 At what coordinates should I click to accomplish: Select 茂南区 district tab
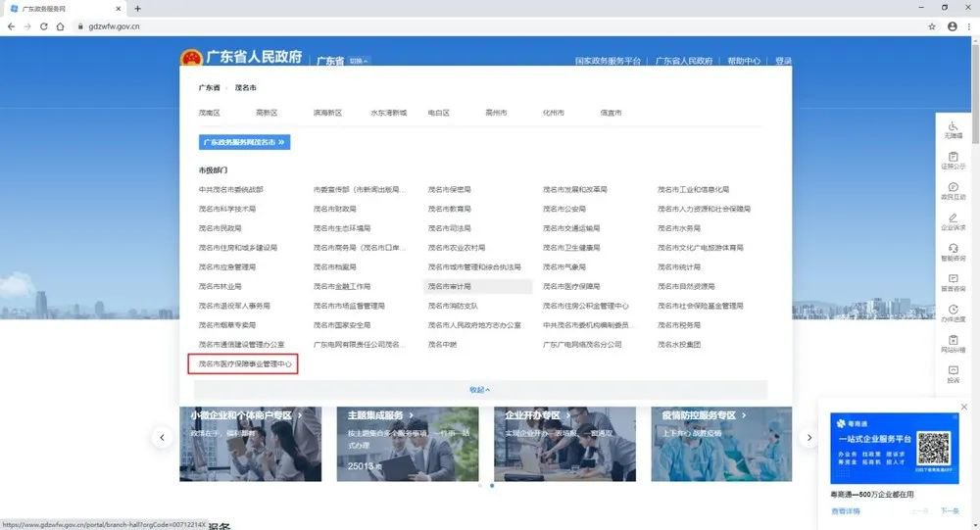(x=210, y=113)
